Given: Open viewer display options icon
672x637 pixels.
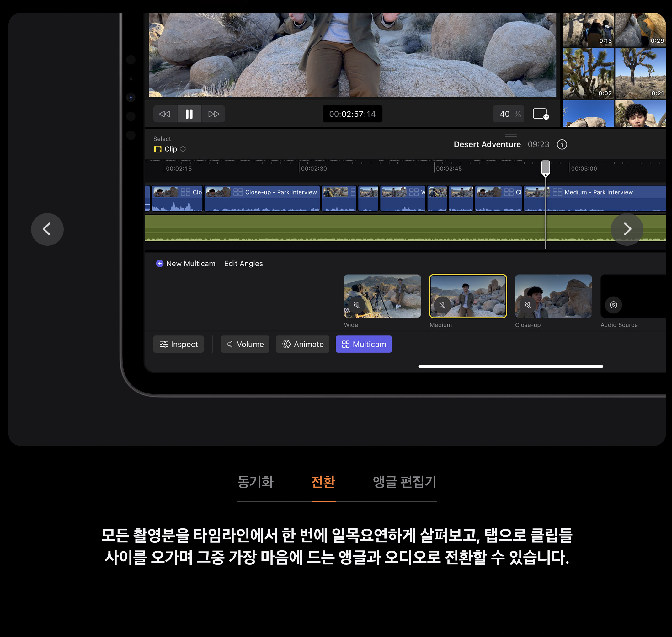Looking at the screenshot, I should point(541,114).
